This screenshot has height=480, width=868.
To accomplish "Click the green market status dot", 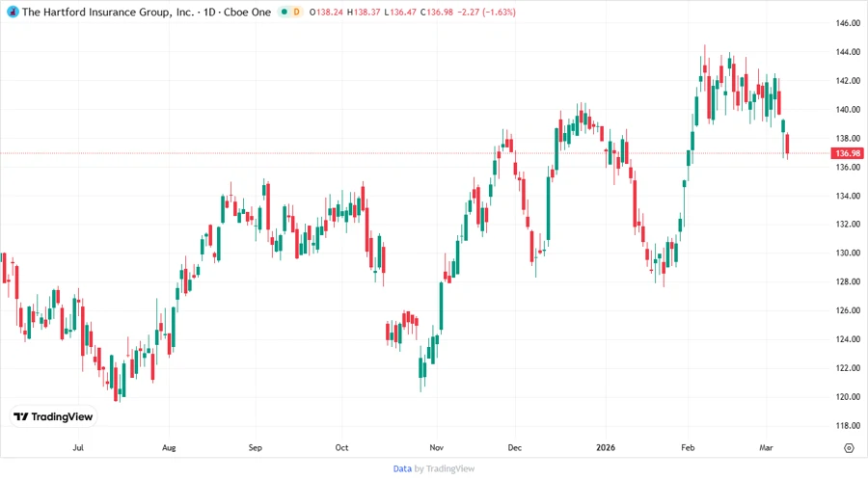I will click(x=285, y=12).
